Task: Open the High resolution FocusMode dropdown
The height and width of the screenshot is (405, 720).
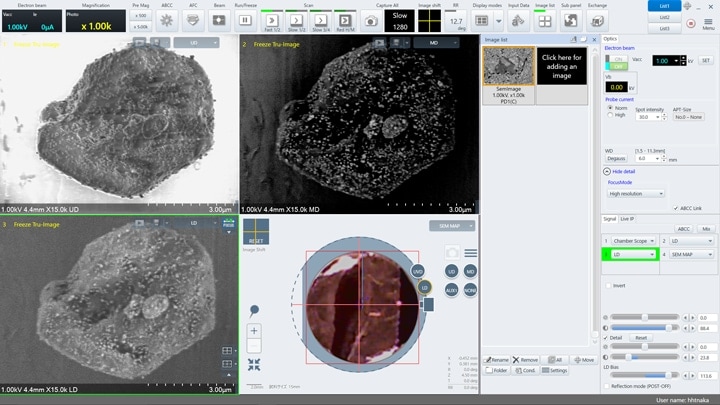Action: tap(636, 193)
